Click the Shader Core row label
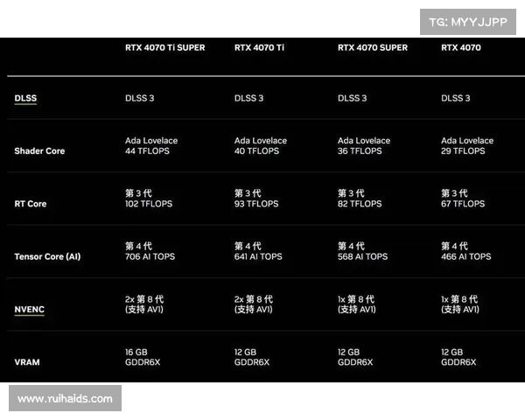Image resolution: width=525 pixels, height=420 pixels. click(x=39, y=151)
